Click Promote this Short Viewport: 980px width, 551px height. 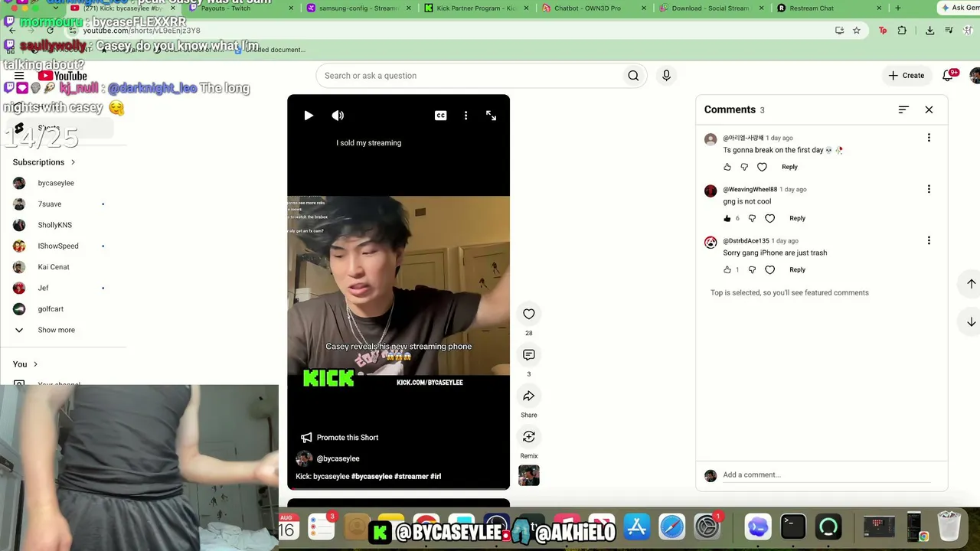[339, 438]
